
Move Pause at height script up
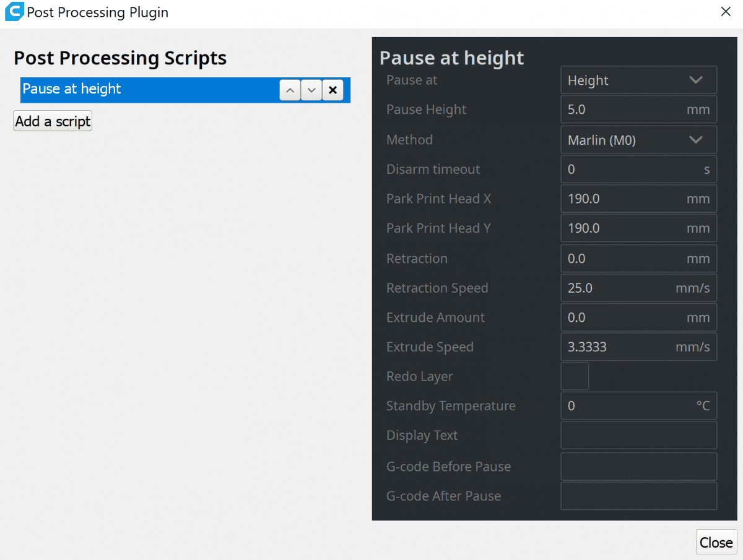point(290,90)
